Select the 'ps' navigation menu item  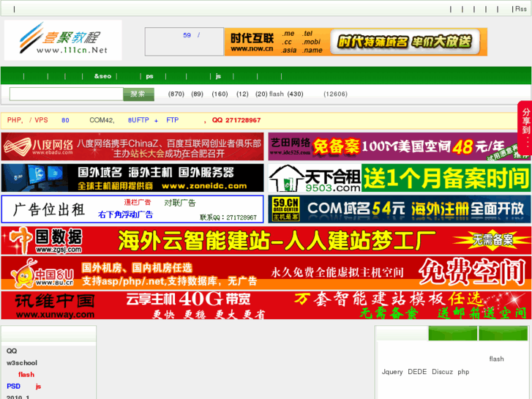tap(149, 76)
